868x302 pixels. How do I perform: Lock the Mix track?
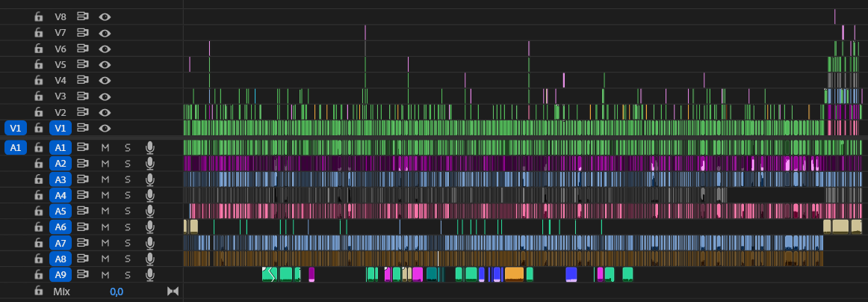pyautogui.click(x=38, y=291)
